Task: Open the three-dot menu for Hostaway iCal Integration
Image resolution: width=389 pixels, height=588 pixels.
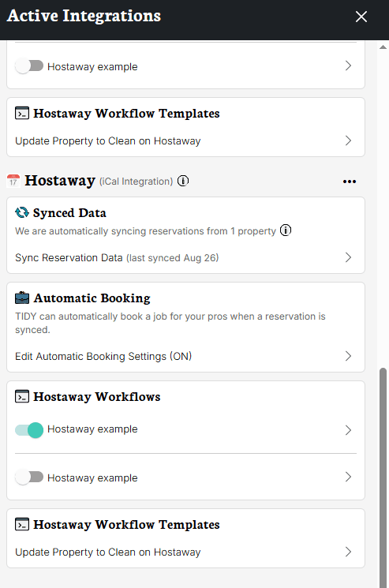Action: pyautogui.click(x=350, y=182)
